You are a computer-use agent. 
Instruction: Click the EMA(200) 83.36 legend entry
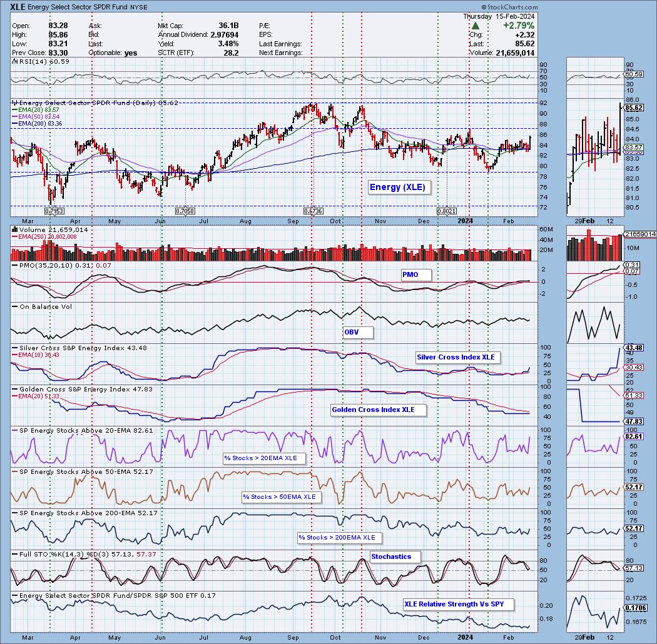point(37,124)
